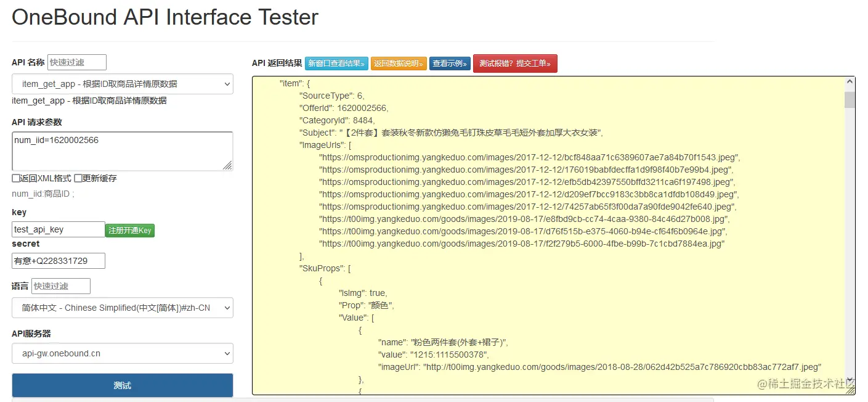Click the OneBound API Interface Tester heading
Image resolution: width=868 pixels, height=402 pixels.
click(165, 17)
